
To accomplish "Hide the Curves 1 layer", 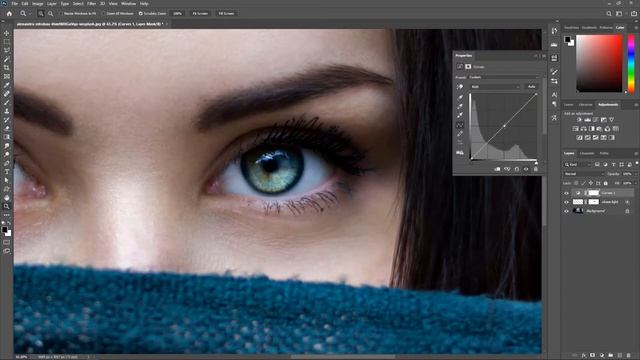I will tap(566, 193).
